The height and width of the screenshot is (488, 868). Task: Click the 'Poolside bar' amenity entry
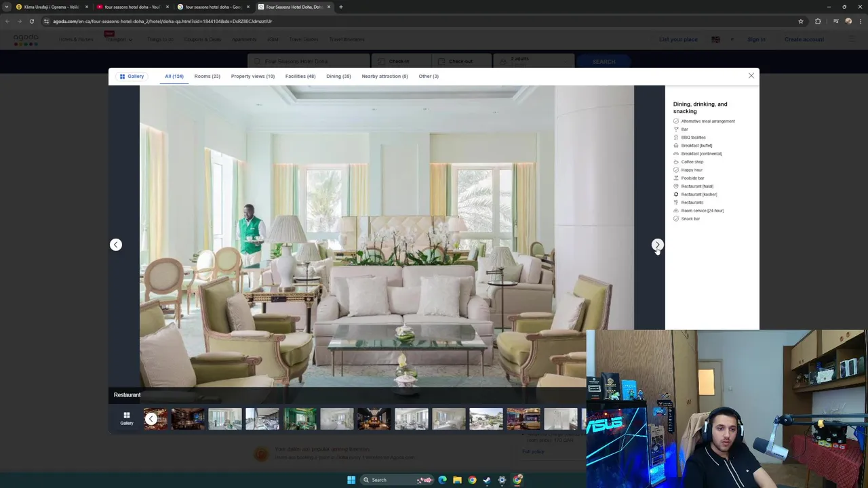[x=688, y=178]
